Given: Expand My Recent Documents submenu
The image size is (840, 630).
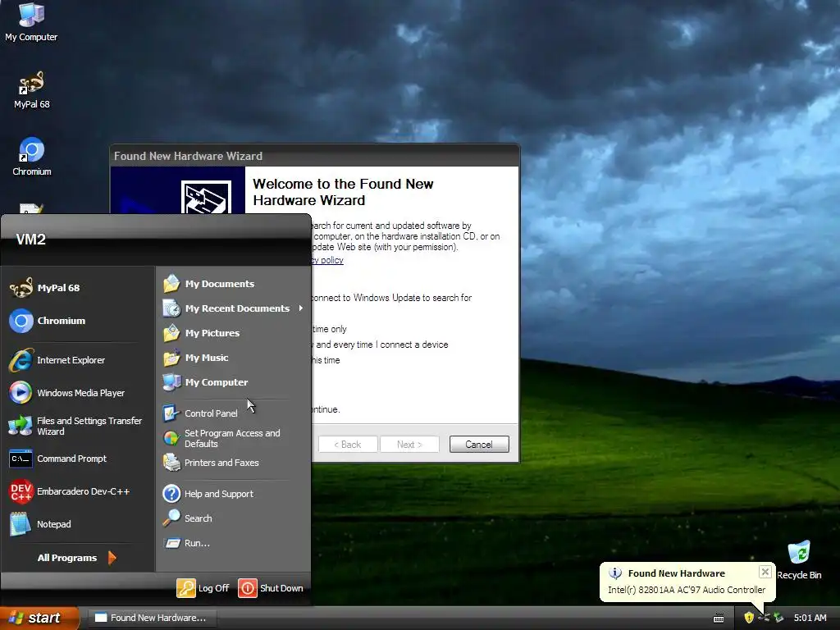Looking at the screenshot, I should click(x=233, y=308).
